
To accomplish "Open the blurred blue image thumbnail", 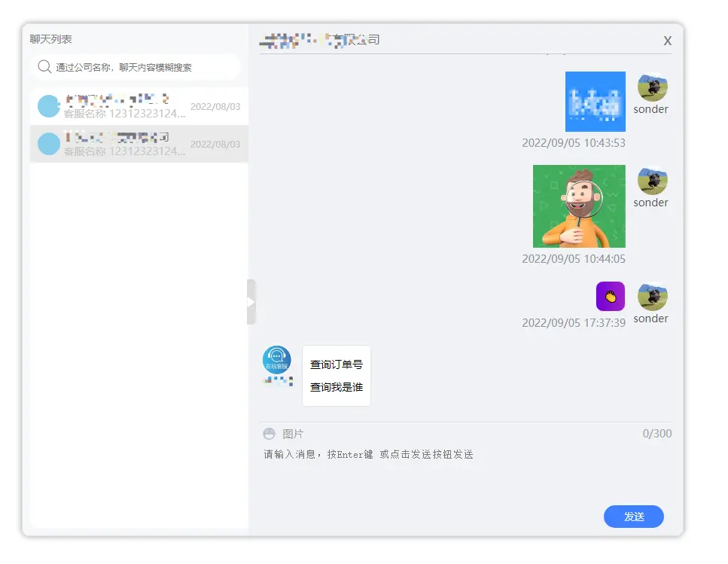I will point(595,102).
